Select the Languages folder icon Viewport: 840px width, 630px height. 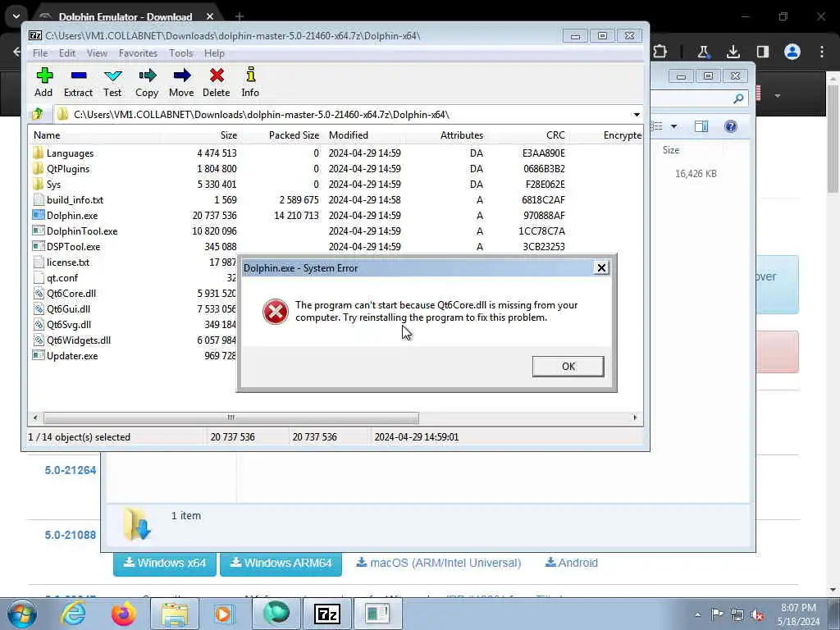(x=38, y=153)
